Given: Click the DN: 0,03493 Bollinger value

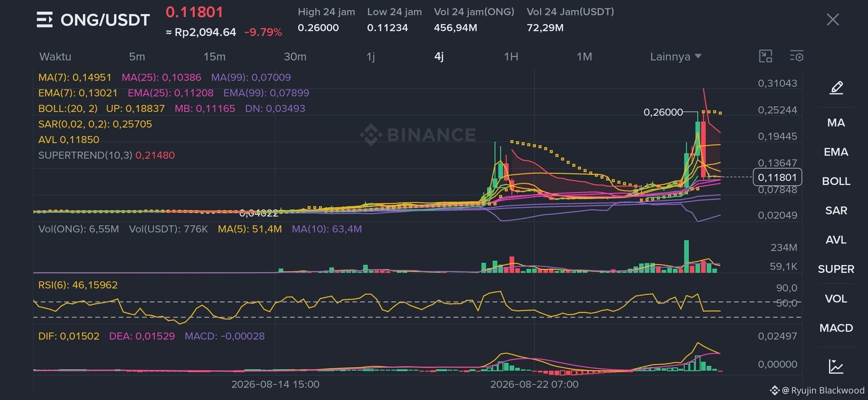Looking at the screenshot, I should coord(275,109).
